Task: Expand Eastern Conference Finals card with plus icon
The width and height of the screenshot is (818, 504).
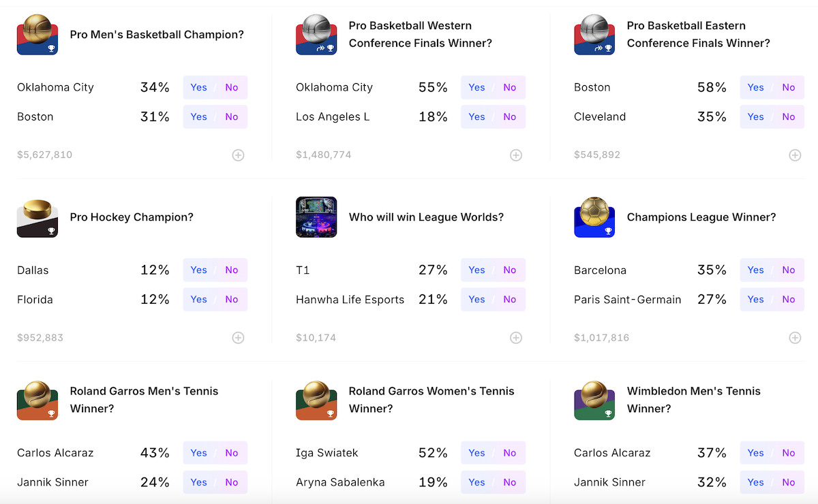Action: [795, 155]
